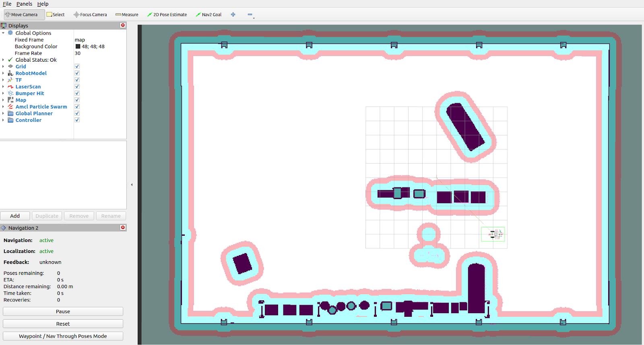Disable the Amcl Particle Swarm checkbox
644x345 pixels.
point(77,107)
